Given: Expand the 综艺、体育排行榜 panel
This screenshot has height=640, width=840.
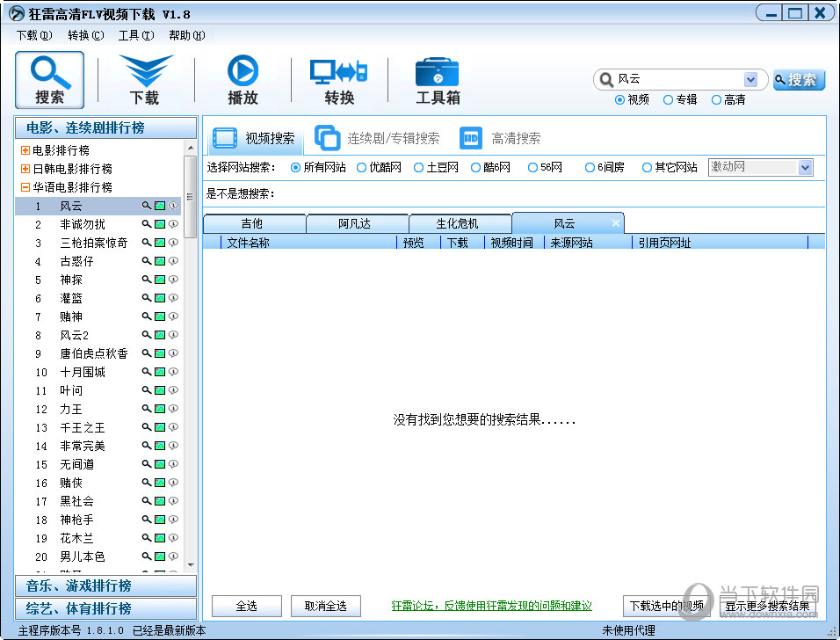Looking at the screenshot, I should [x=105, y=608].
